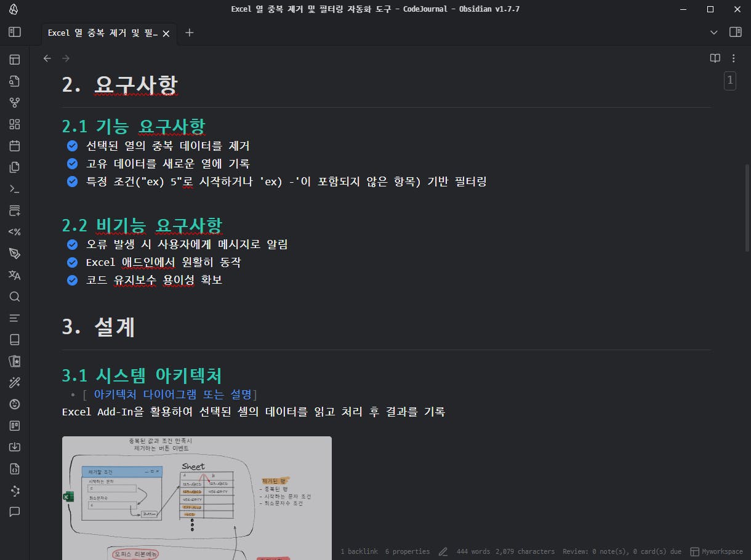Click the translate language icon
This screenshot has height=560, width=751.
[x=15, y=275]
